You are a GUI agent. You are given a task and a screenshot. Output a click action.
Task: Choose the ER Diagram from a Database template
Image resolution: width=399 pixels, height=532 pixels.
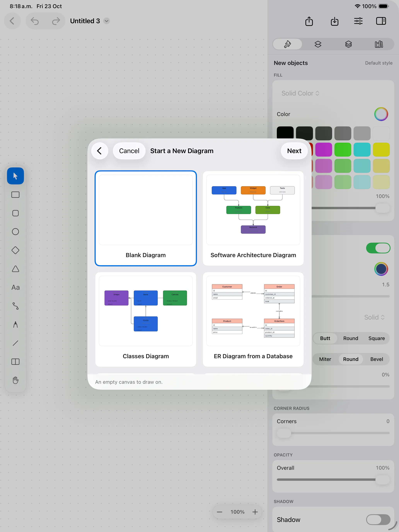click(x=253, y=319)
